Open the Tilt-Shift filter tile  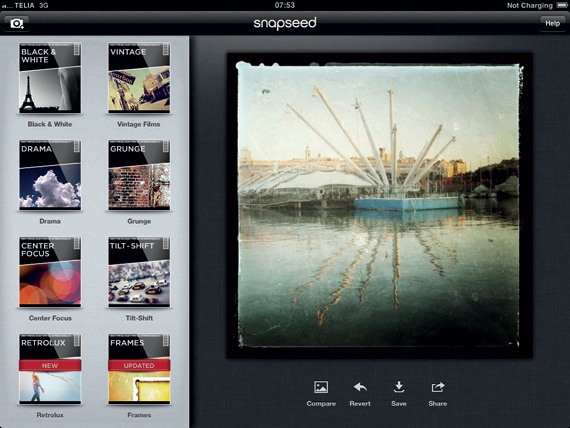tap(139, 272)
